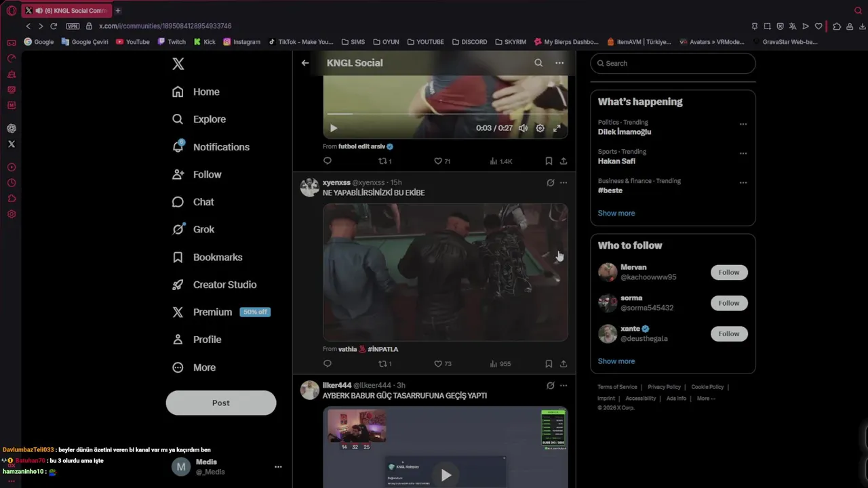Open more options on xyenxss post
This screenshot has height=488, width=868.
click(x=564, y=183)
